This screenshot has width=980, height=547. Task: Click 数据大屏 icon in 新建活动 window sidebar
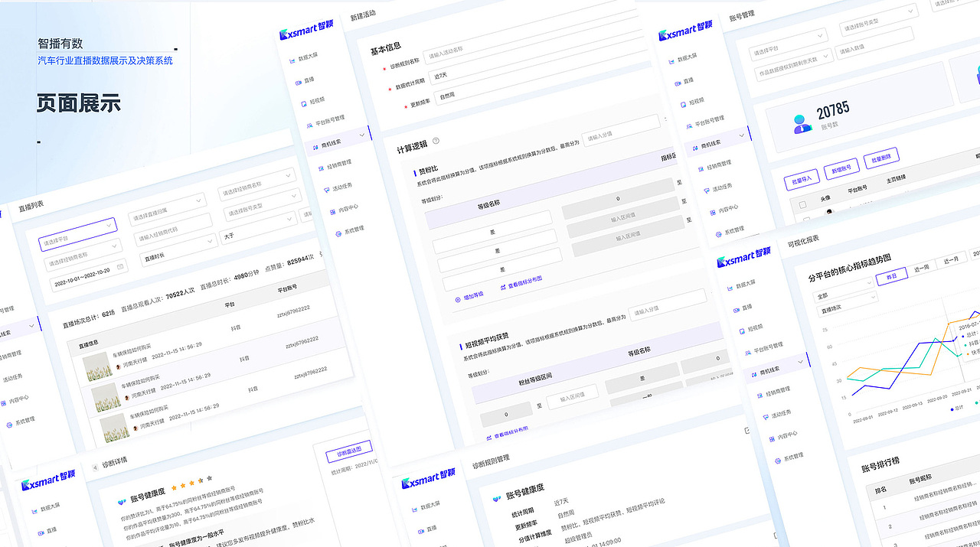coord(292,60)
